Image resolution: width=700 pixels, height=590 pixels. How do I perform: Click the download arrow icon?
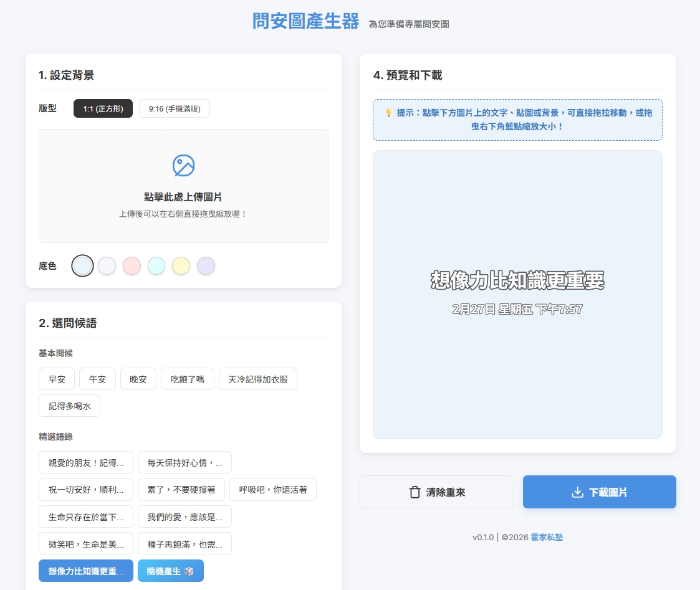pyautogui.click(x=577, y=492)
